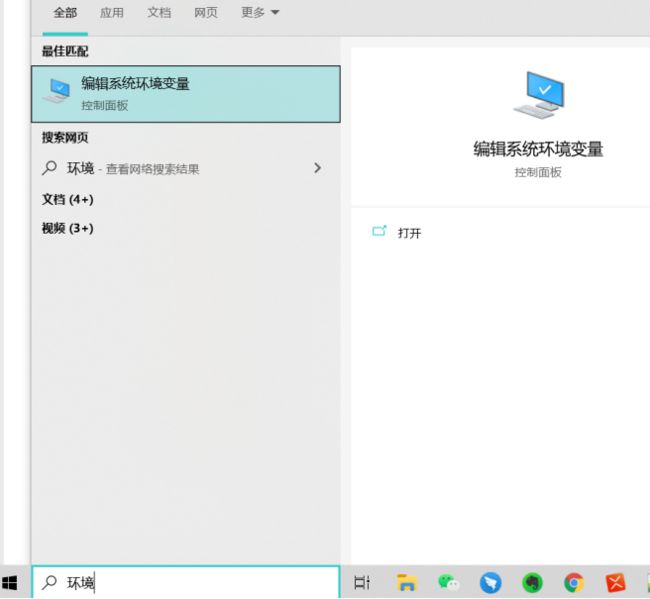The height and width of the screenshot is (599, 650).
Task: Switch to the 应用 tab
Action: pos(112,12)
